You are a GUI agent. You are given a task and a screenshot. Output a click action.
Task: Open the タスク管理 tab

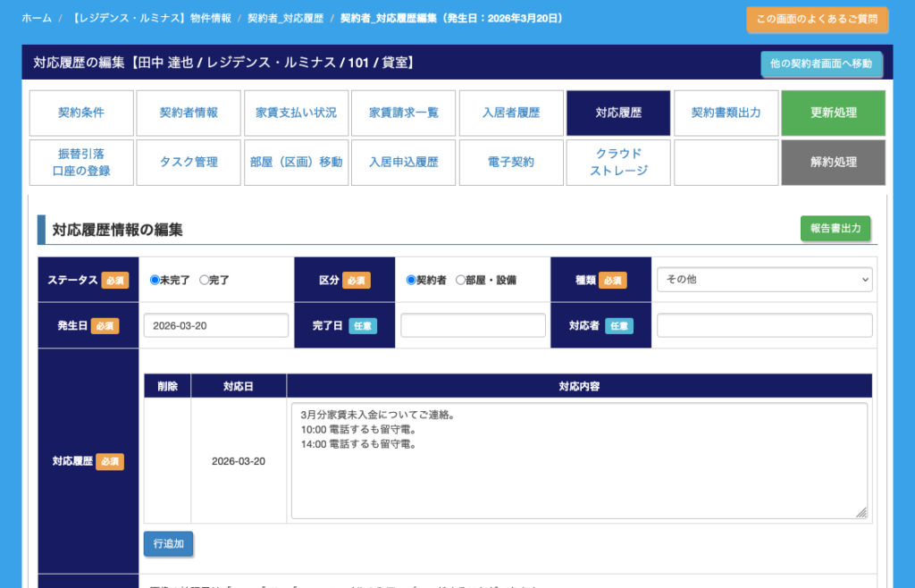click(189, 163)
